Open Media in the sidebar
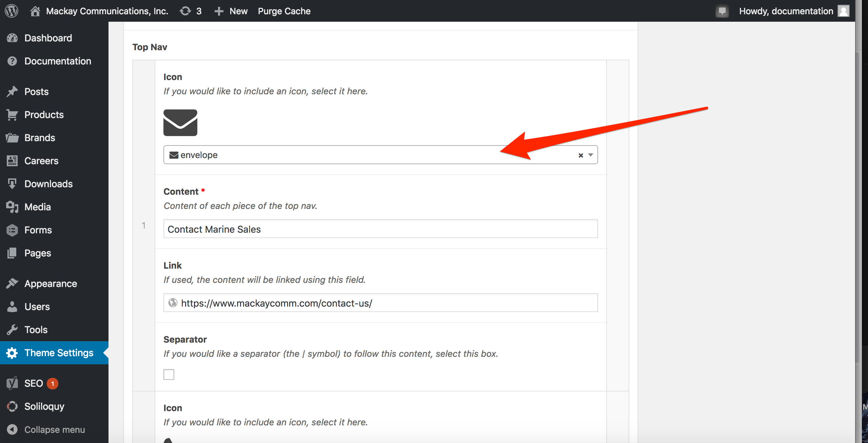The height and width of the screenshot is (443, 868). 54,207
